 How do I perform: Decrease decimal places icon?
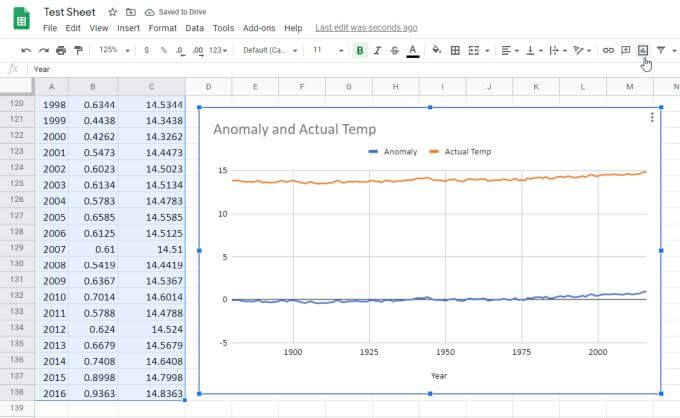coord(180,51)
